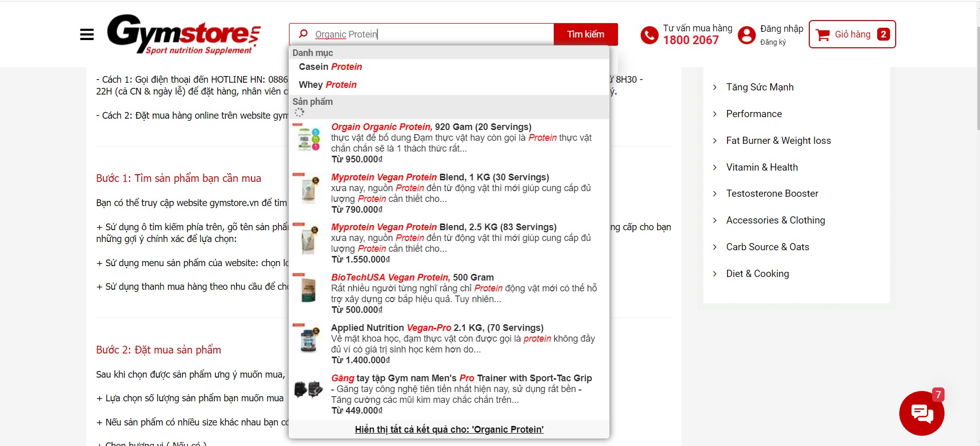Viewport: 980px width, 446px height.
Task: Click the gym gloves product thumbnail
Action: (308, 389)
